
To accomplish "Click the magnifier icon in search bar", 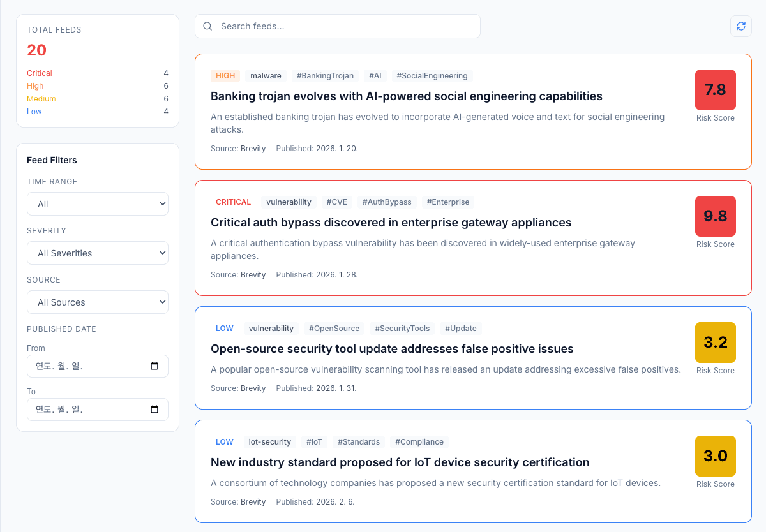I will click(207, 26).
